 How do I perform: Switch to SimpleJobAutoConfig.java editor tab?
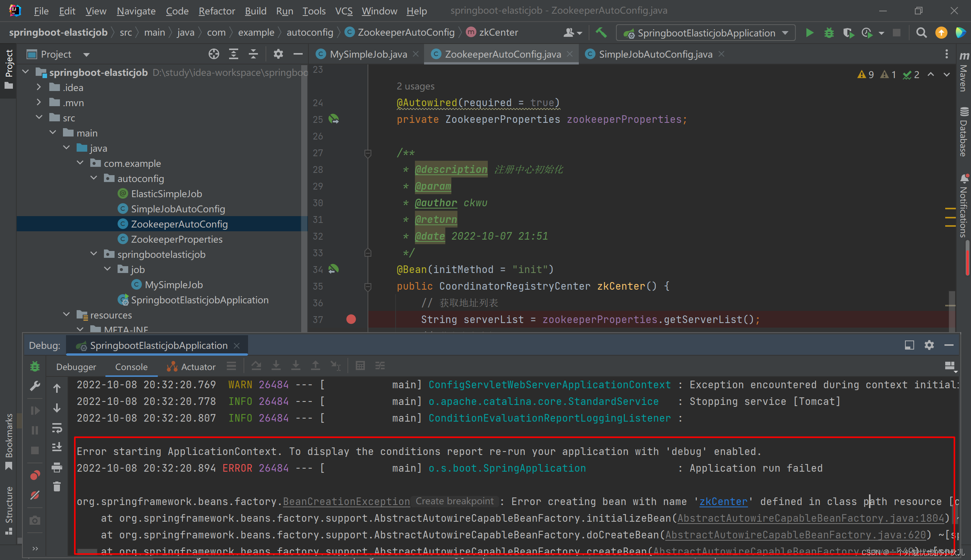coord(655,54)
